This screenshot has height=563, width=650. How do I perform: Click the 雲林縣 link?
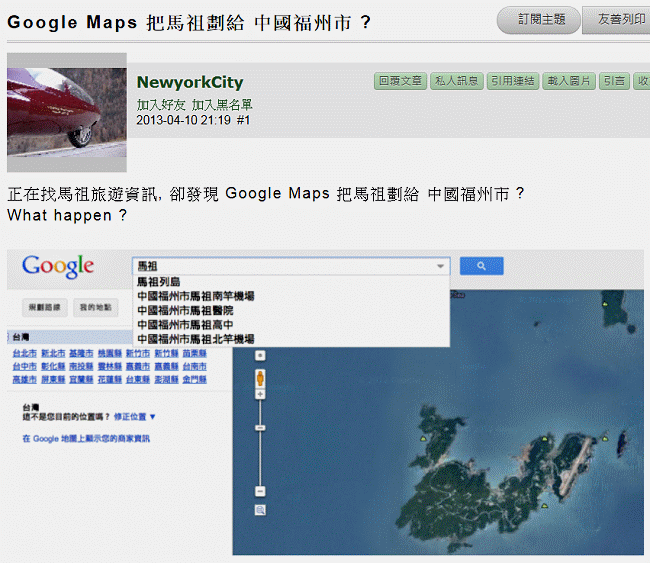110,366
